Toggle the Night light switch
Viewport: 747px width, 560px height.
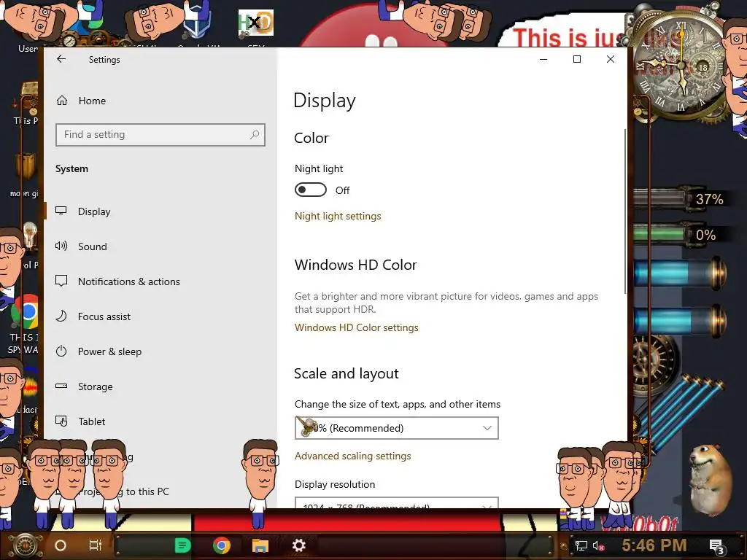click(x=311, y=190)
